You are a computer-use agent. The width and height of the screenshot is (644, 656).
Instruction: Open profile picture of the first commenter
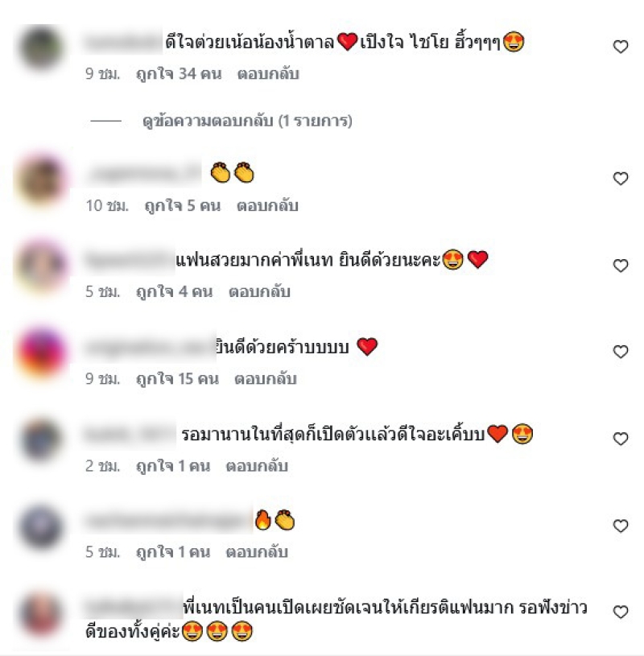tap(41, 47)
